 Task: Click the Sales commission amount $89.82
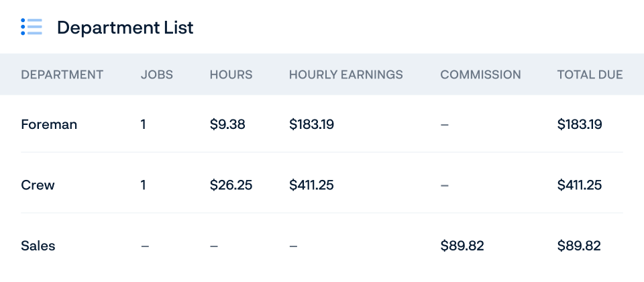(x=462, y=246)
